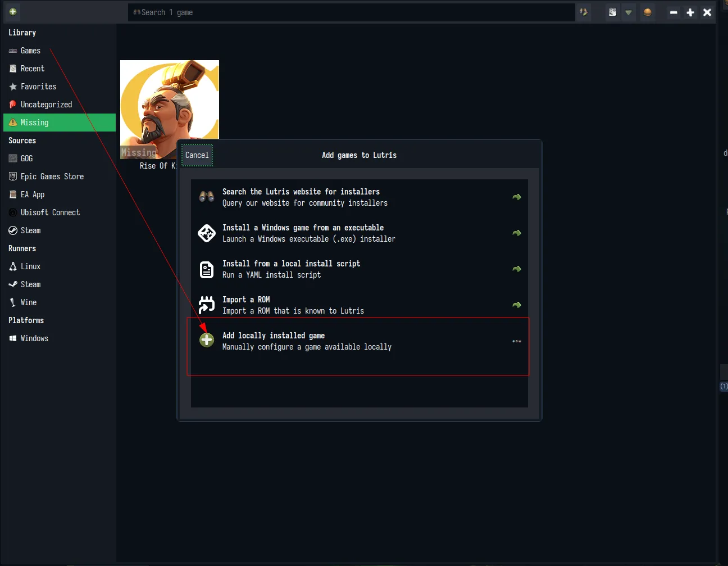
Task: Open the EA App source
Action: click(x=60, y=194)
